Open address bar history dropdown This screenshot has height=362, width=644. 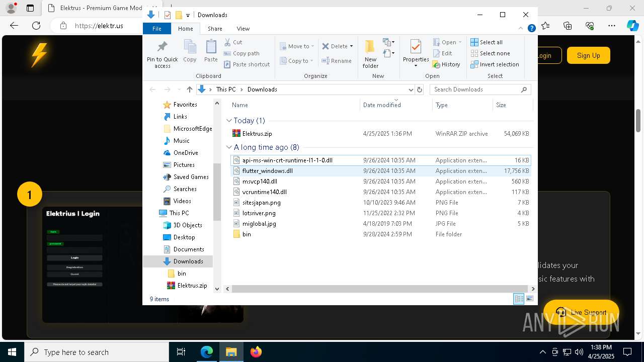point(411,89)
